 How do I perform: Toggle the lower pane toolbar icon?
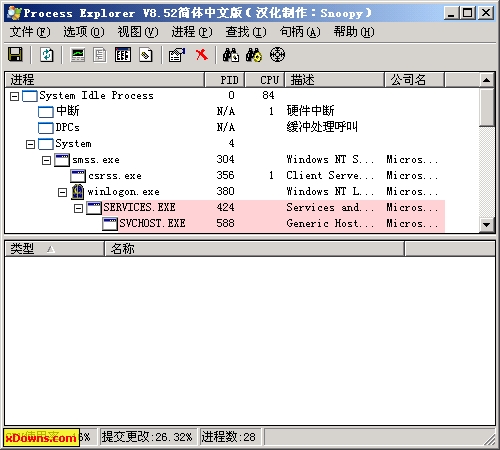point(123,54)
